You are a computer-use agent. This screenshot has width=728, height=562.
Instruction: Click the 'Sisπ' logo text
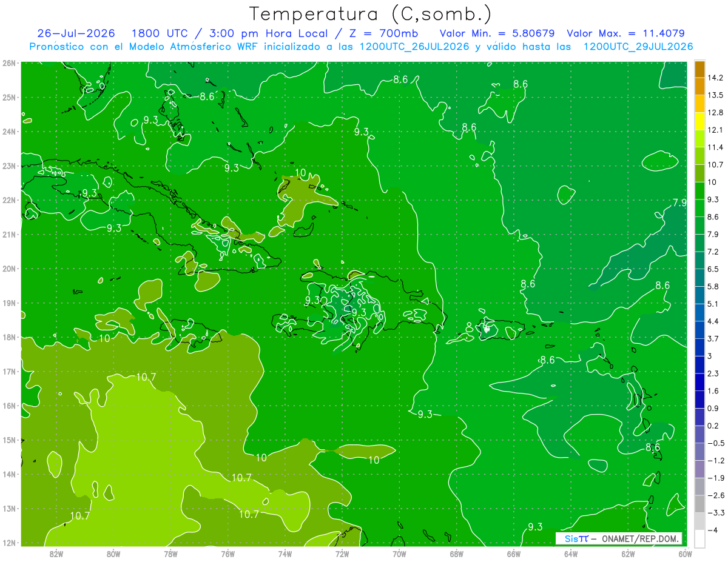576,538
